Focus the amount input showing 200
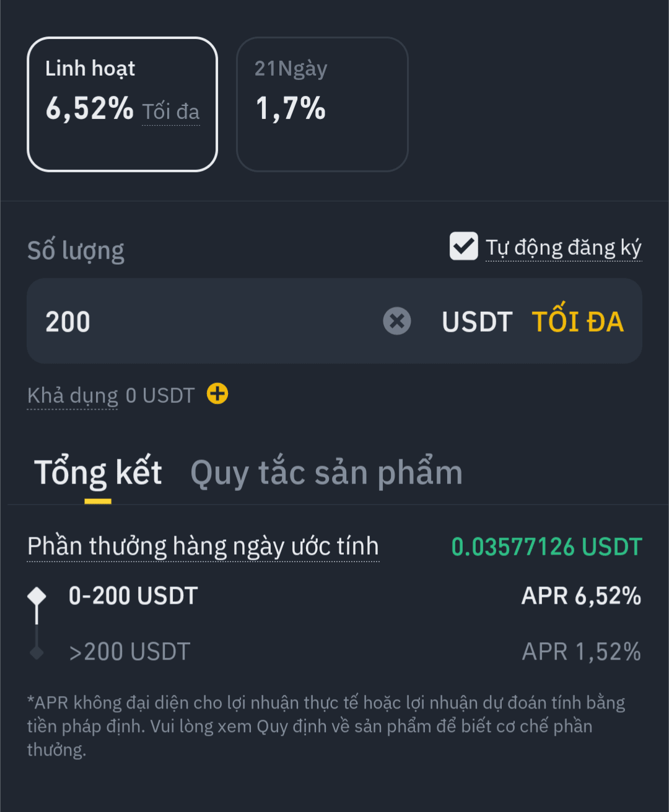 [204, 321]
